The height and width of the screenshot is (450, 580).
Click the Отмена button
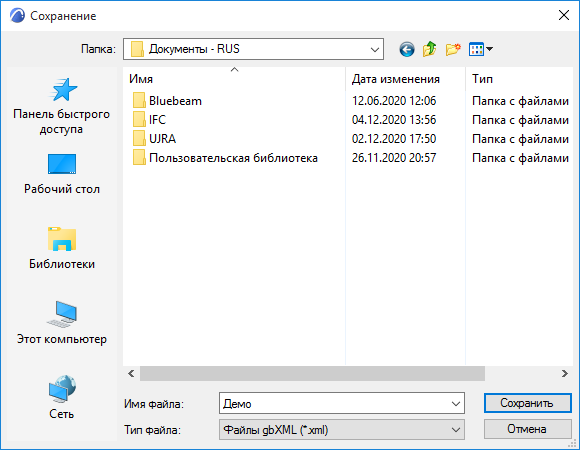coord(527,429)
